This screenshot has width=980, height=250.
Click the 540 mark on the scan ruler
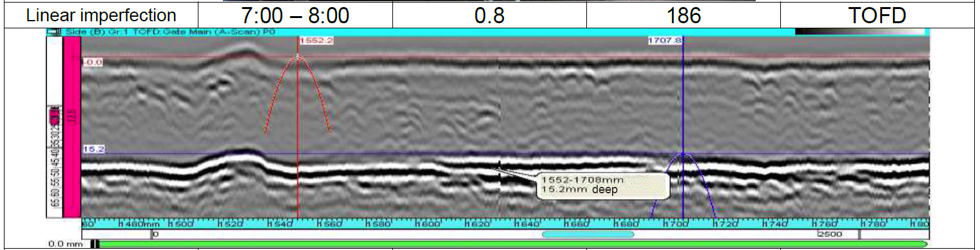[280, 224]
